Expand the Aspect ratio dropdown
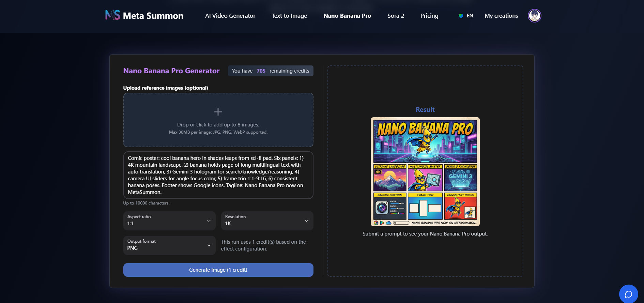 click(169, 221)
